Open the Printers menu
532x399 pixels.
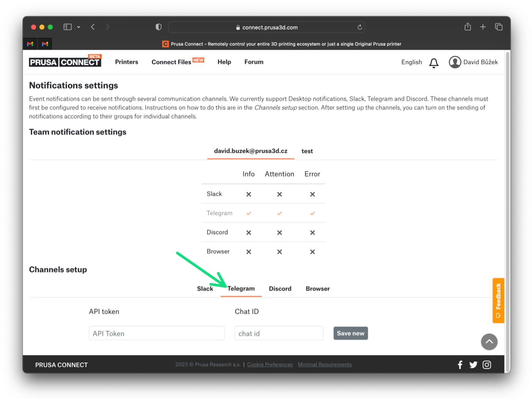click(x=126, y=62)
